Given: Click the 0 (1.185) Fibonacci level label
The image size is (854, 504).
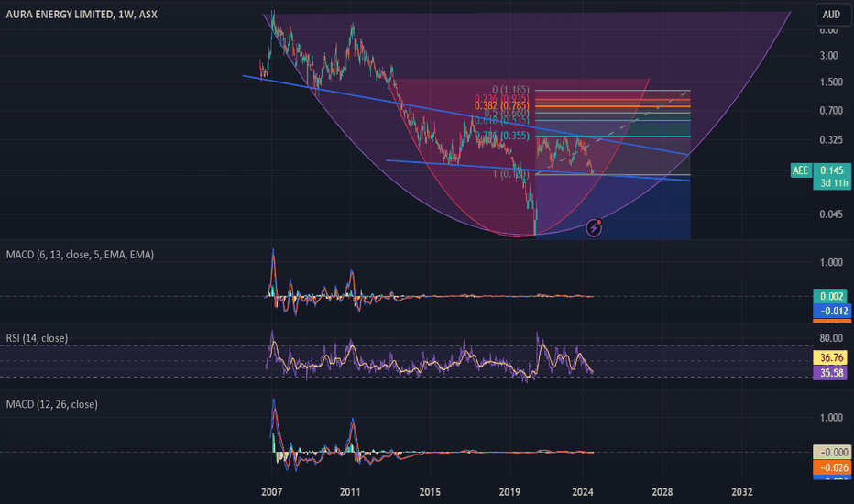Looking at the screenshot, I should 510,90.
